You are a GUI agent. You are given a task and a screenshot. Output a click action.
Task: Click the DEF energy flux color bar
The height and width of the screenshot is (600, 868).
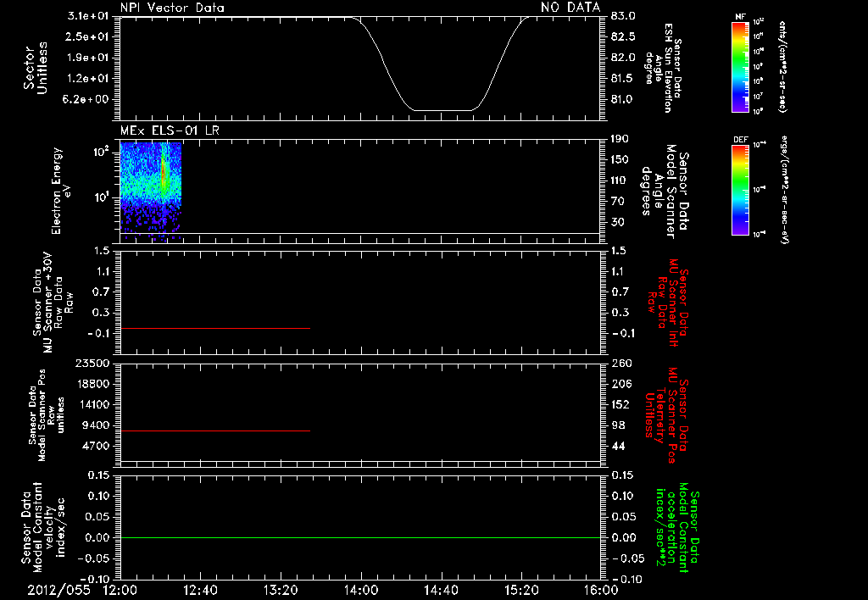click(741, 190)
